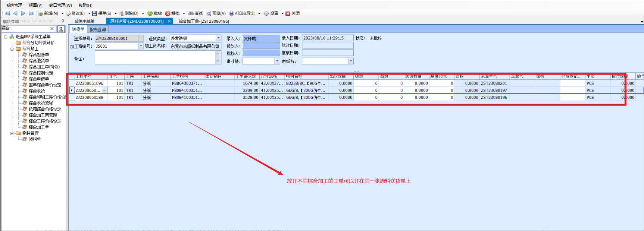
Task: Open 综合加工商管理 in the tree
Action: [x=43, y=115]
